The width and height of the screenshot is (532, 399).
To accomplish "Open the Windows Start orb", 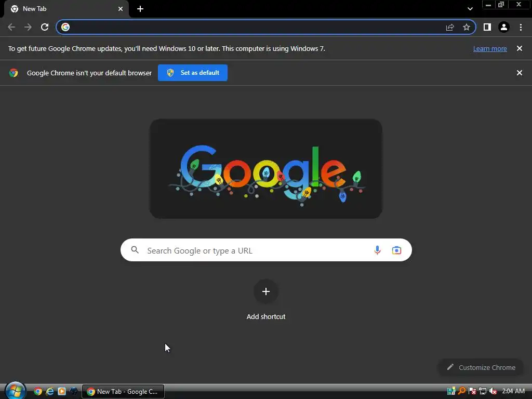I will click(x=15, y=391).
